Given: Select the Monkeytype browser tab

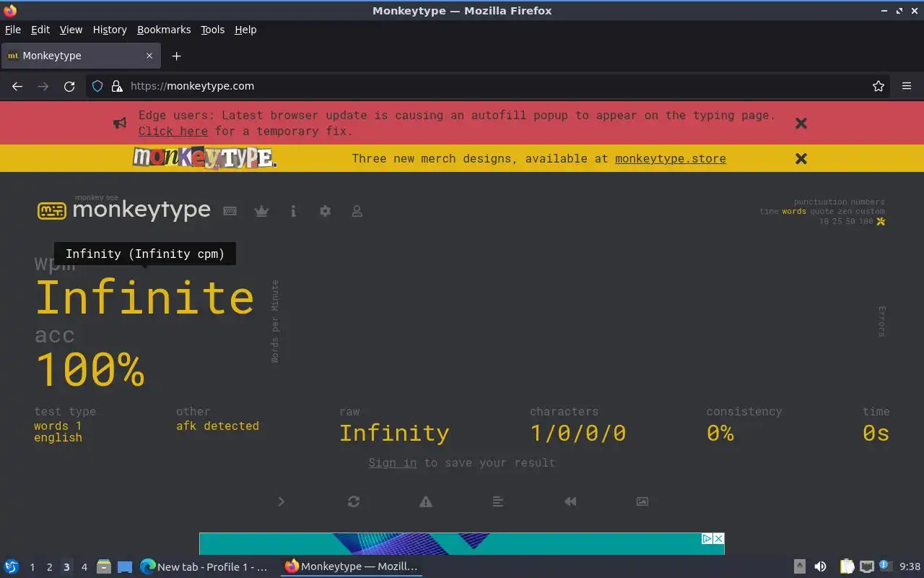Looking at the screenshot, I should point(81,56).
